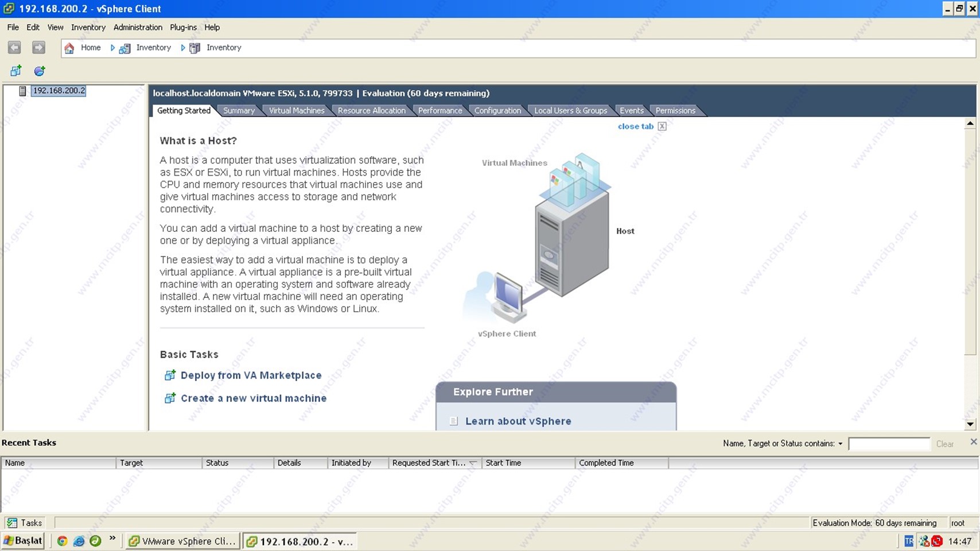Click the Tasks icon in the status bar
The width and height of the screenshot is (980, 551).
(12, 523)
